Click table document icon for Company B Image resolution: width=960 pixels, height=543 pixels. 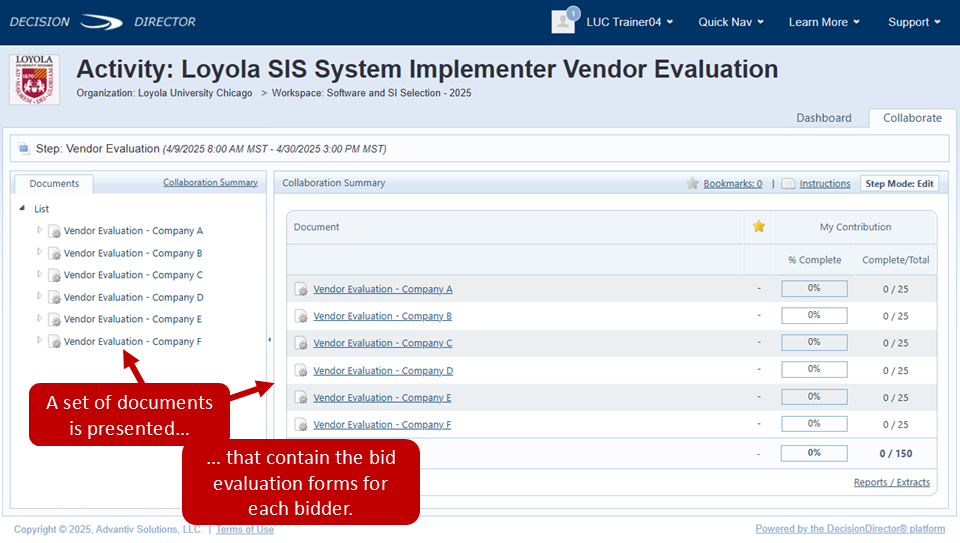point(301,316)
